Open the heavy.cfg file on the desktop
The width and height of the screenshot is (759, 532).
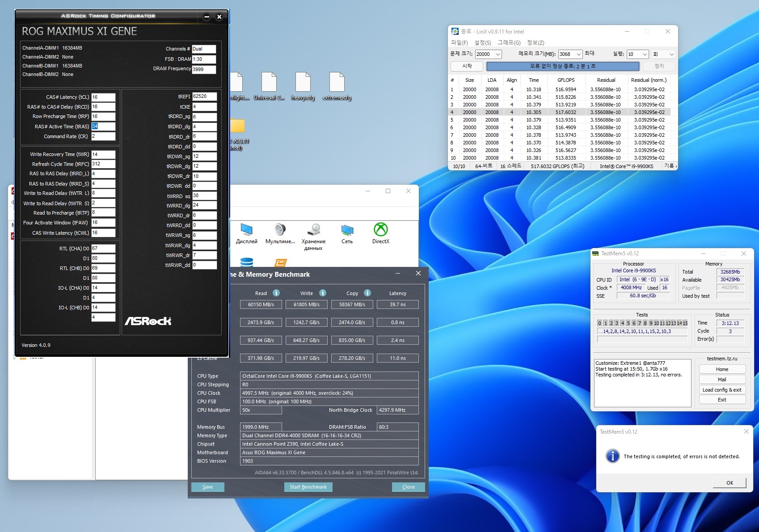tap(303, 86)
